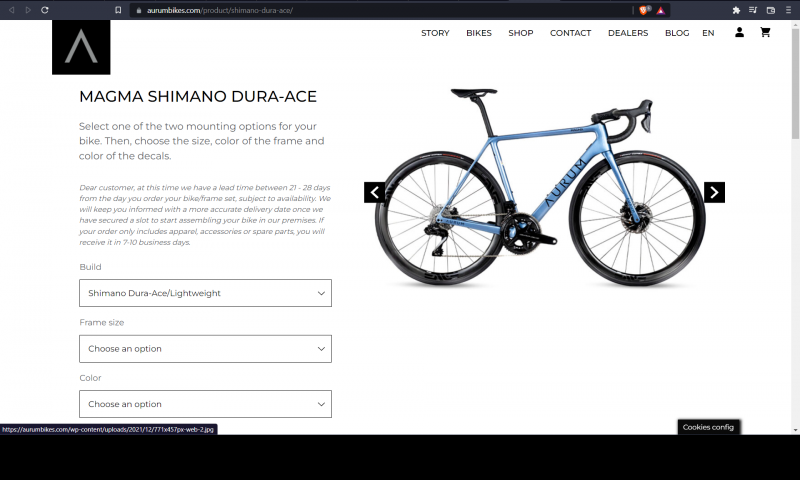Expand the Build dropdown

(205, 293)
